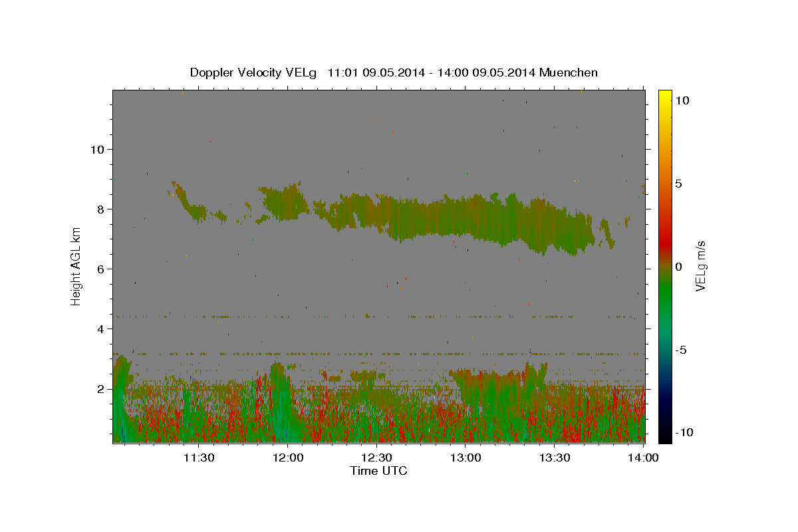
Task: Click the 12:00 time tick label
Action: click(x=287, y=458)
